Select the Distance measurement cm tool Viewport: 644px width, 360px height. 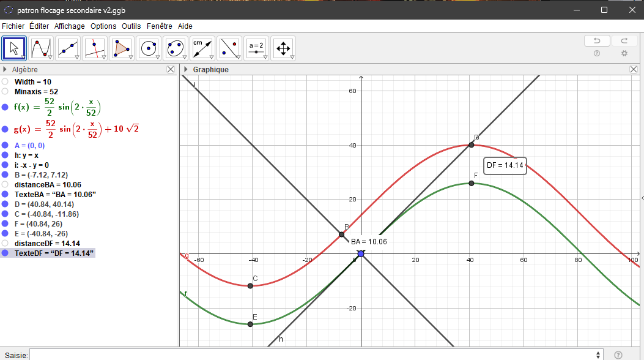pyautogui.click(x=202, y=48)
